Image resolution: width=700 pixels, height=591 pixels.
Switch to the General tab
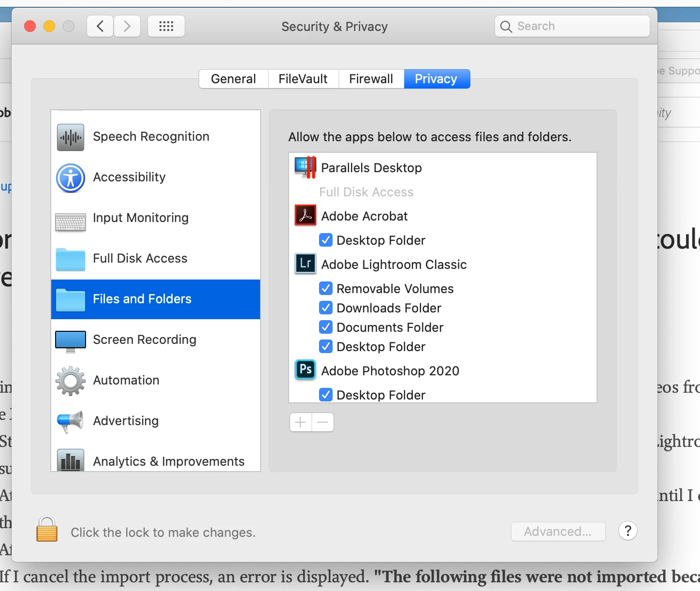(x=233, y=79)
